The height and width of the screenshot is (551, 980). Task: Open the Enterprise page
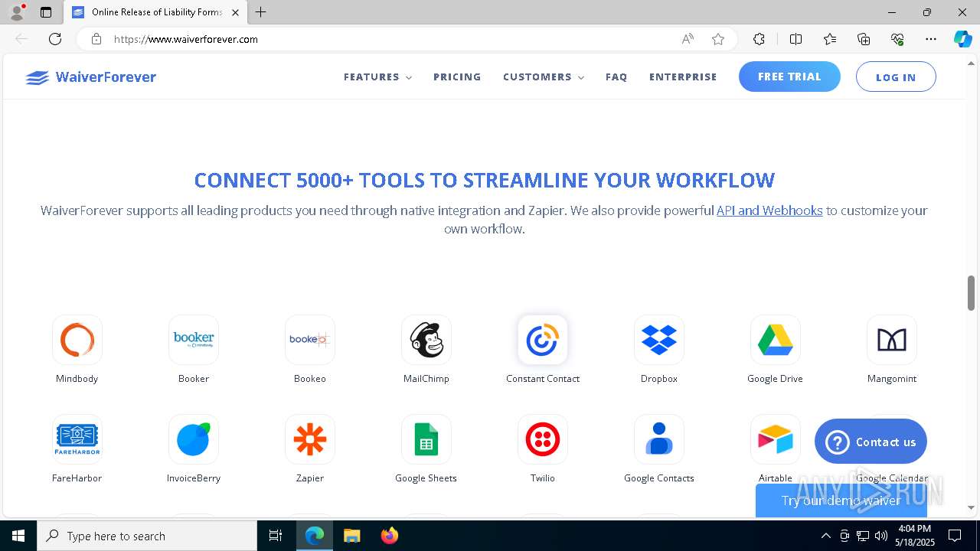click(x=683, y=77)
